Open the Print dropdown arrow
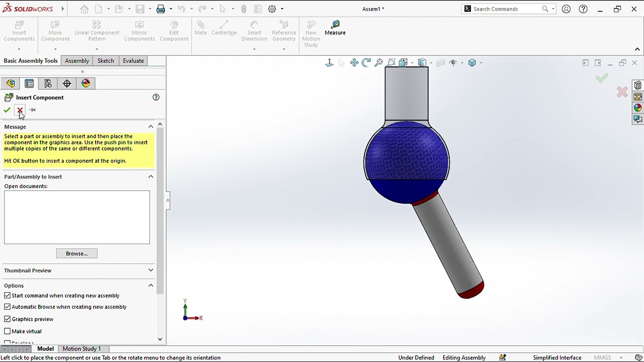644x362 pixels. (x=171, y=9)
